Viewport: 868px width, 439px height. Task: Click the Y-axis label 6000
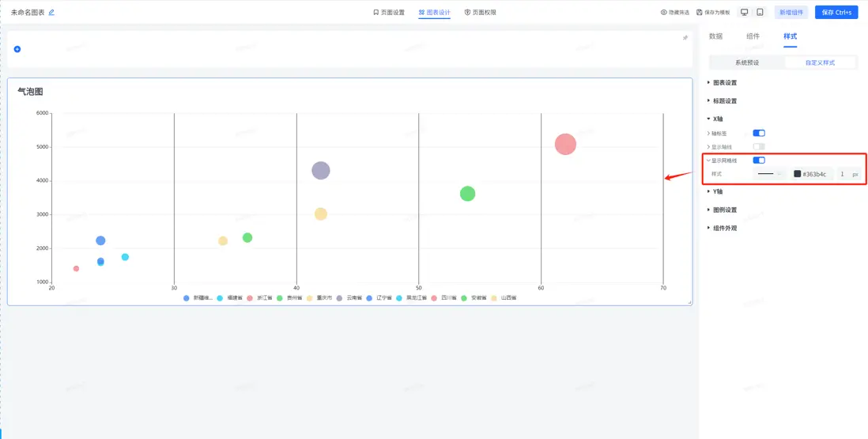42,113
